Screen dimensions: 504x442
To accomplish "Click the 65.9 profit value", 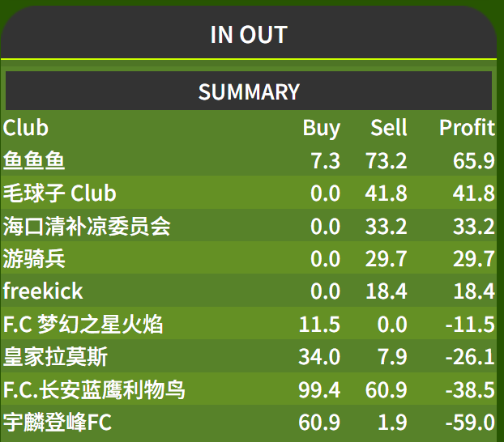I will 473,160.
